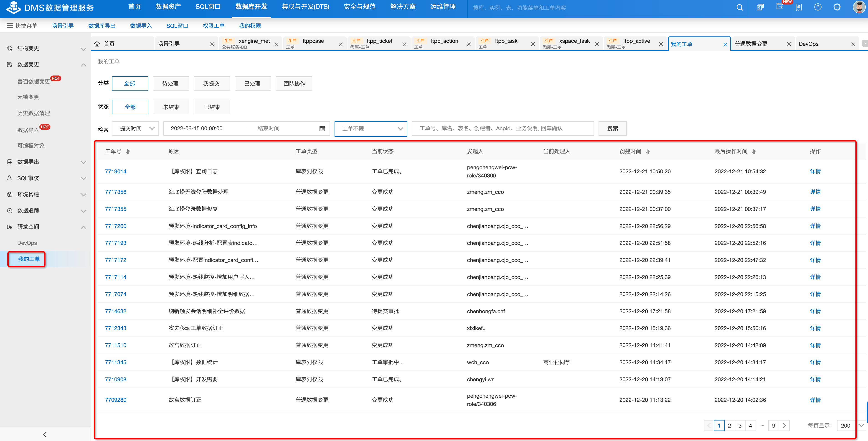868x441 pixels.
Task: Click the DMS logo icon
Action: 13,8
